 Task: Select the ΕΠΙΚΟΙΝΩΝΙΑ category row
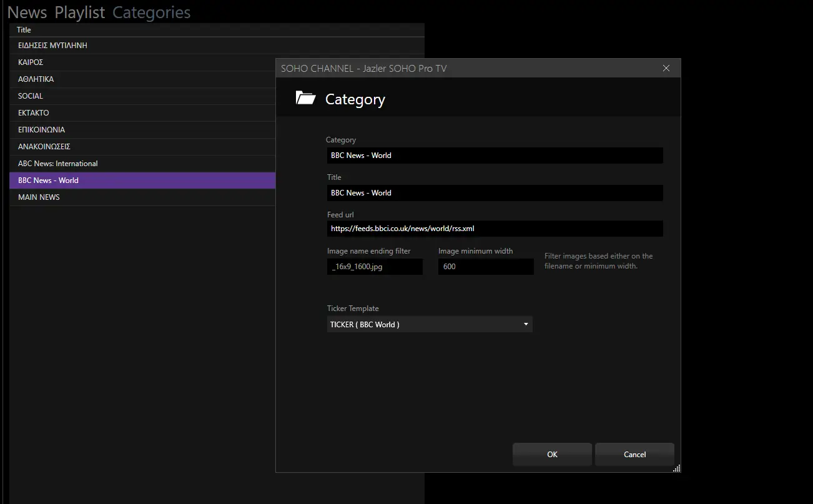[x=142, y=130]
